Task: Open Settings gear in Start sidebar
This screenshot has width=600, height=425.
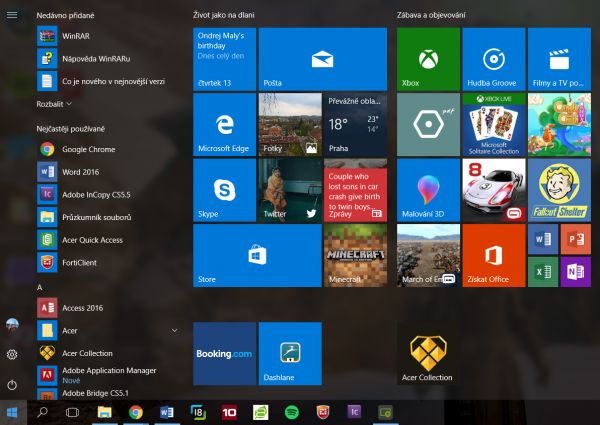Action: click(x=12, y=355)
